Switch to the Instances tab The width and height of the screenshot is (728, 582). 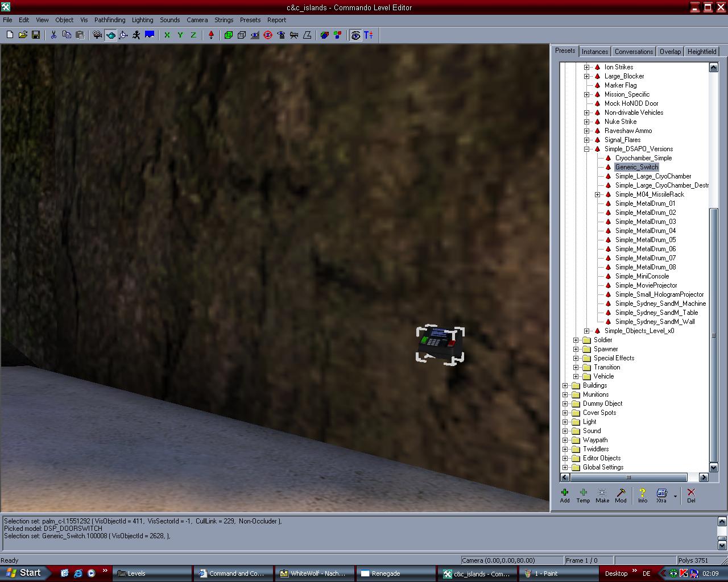click(x=595, y=51)
